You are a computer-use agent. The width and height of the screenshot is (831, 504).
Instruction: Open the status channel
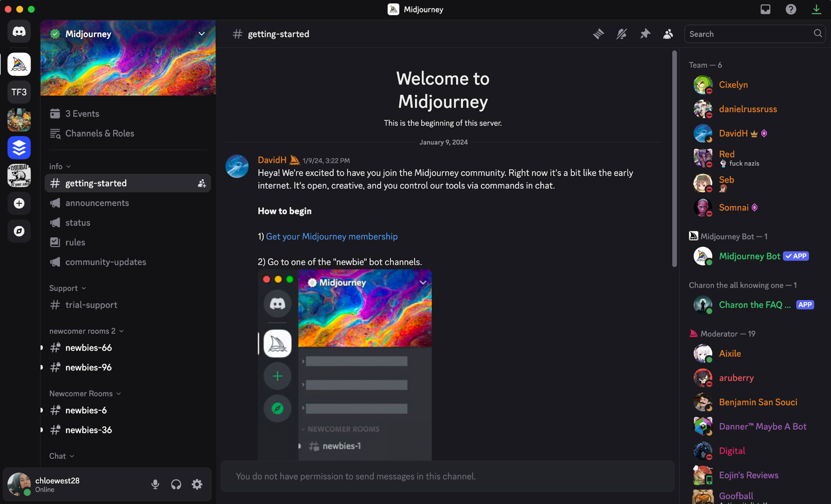click(x=128, y=222)
